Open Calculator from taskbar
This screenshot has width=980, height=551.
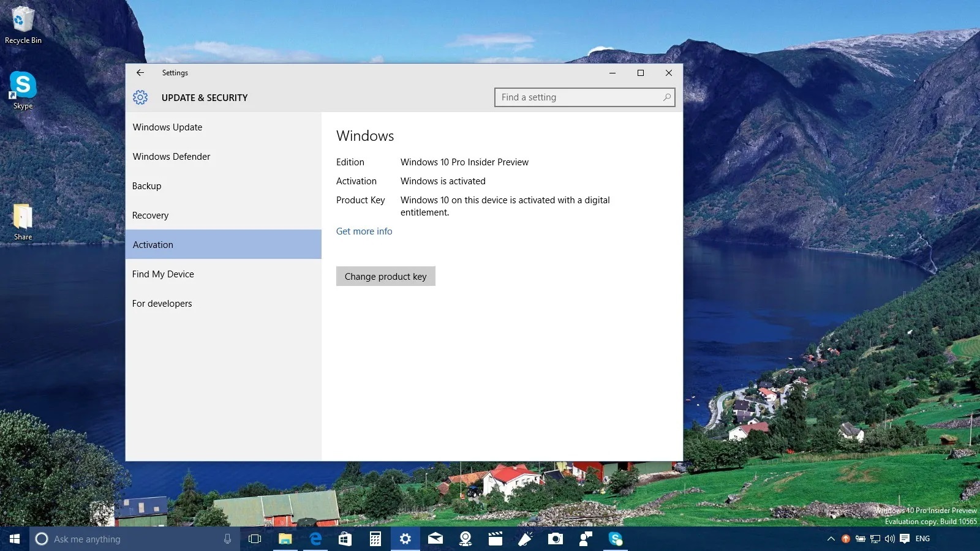[375, 539]
